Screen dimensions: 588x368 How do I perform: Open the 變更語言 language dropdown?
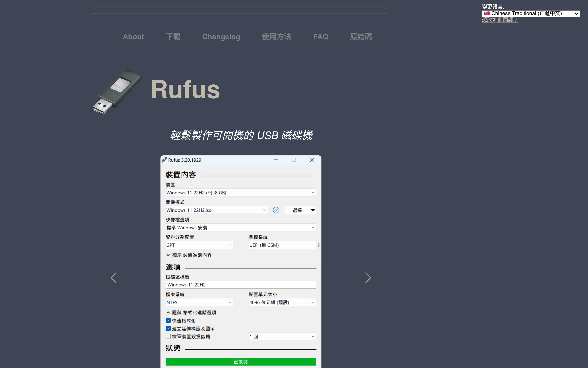pos(531,13)
